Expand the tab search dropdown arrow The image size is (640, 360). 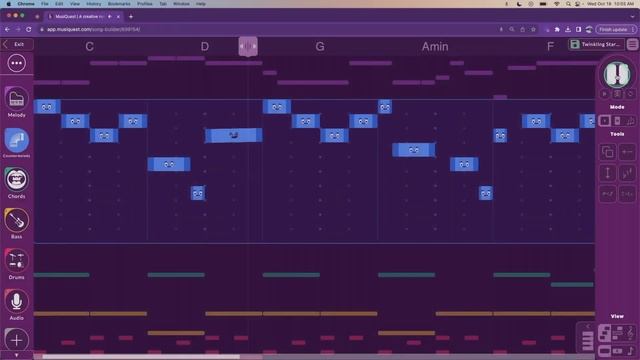pos(632,17)
